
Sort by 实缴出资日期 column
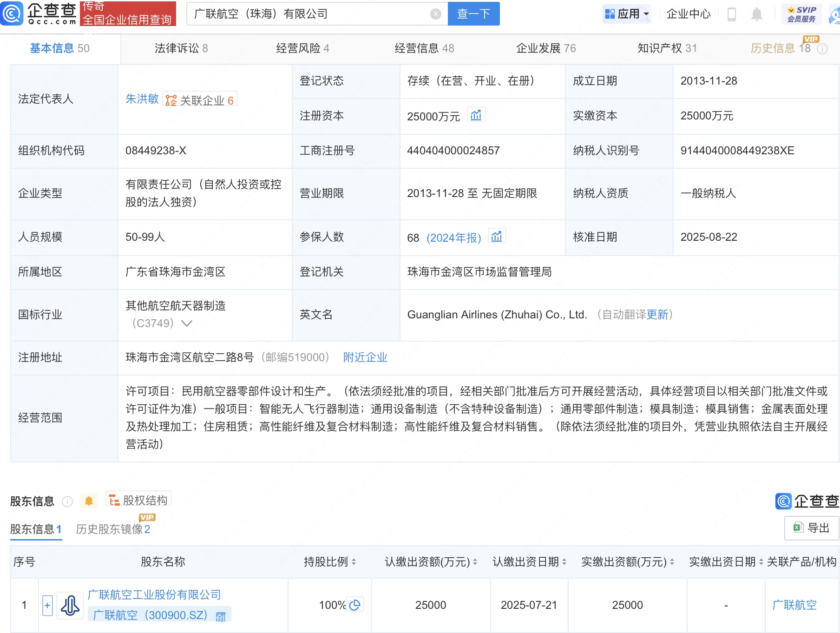click(761, 562)
